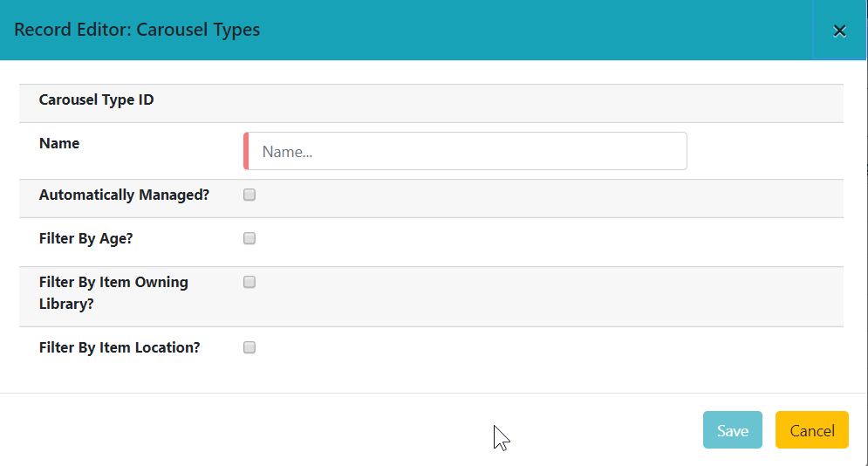This screenshot has width=868, height=466.
Task: Click the empty Carousel Type ID value area
Action: click(523, 103)
